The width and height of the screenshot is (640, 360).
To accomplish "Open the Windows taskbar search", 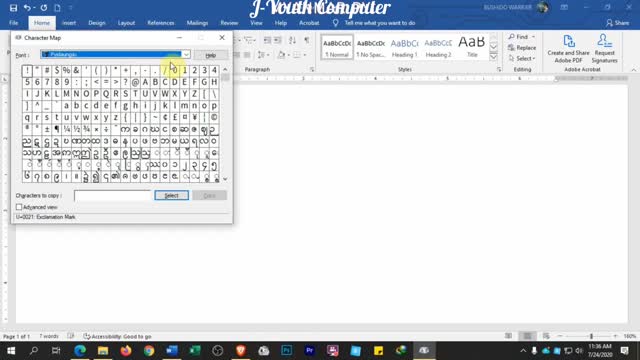I will (x=34, y=350).
